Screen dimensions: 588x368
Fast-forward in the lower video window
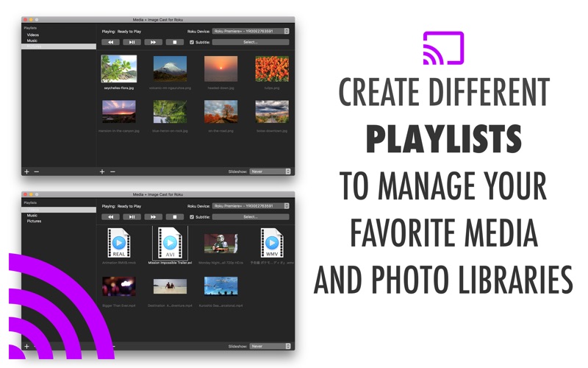pyautogui.click(x=154, y=217)
